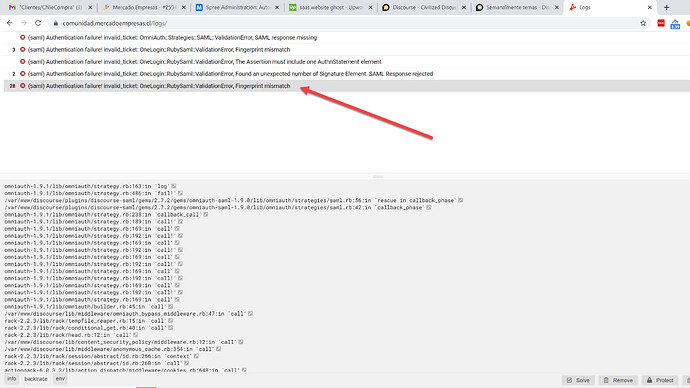
Task: Click the address bar URL field
Action: click(343, 23)
